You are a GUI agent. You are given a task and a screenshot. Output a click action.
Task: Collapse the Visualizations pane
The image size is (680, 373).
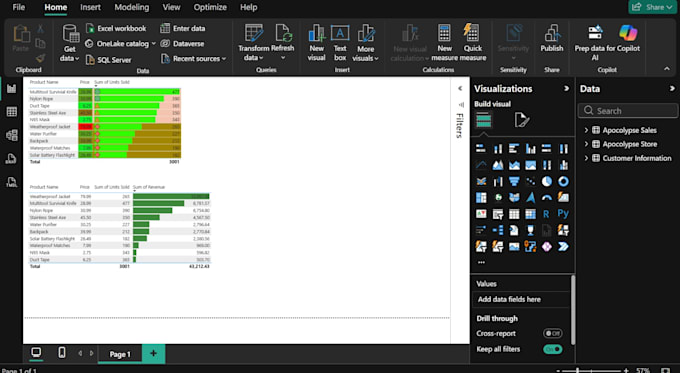click(x=566, y=88)
